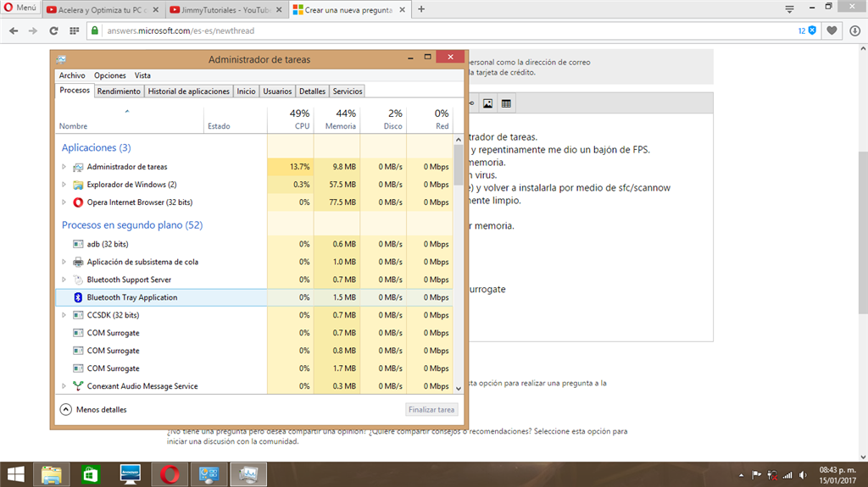Screen dimensions: 868x487
Task: Switch to the Servicios tab
Action: 348,91
